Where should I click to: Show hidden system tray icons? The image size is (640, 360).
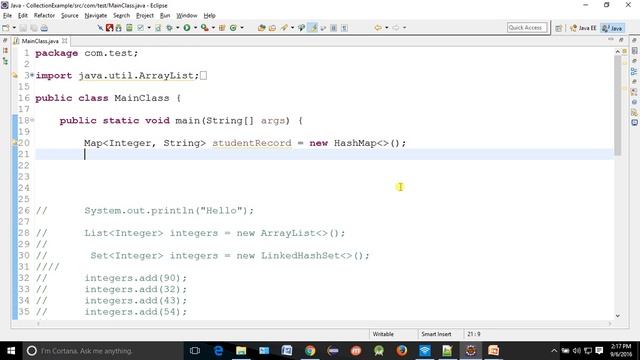point(554,351)
